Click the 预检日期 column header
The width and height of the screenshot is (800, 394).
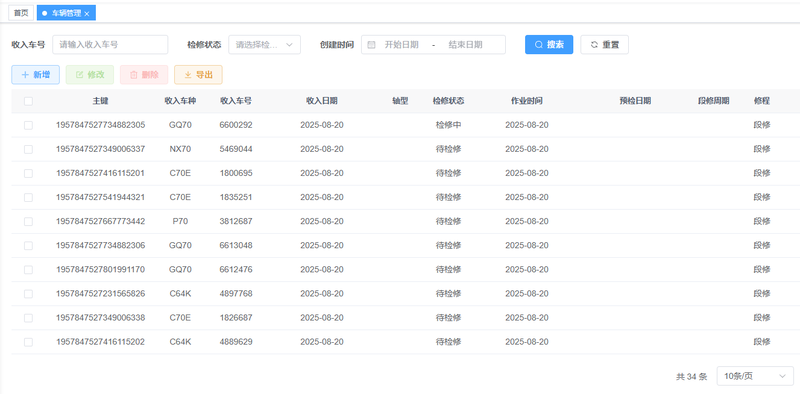click(x=635, y=101)
